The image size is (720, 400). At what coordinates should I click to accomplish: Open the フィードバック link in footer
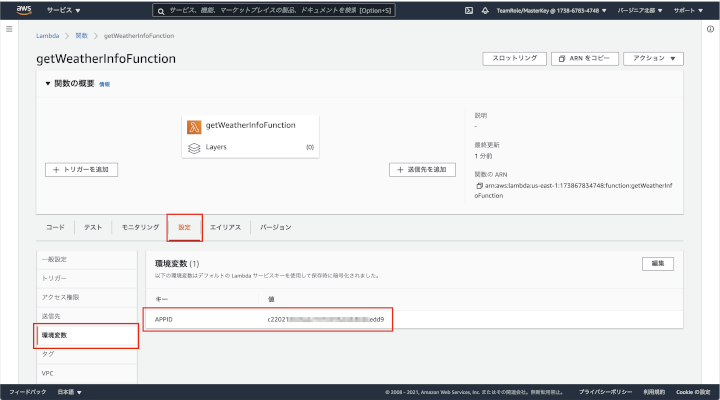(x=28, y=392)
